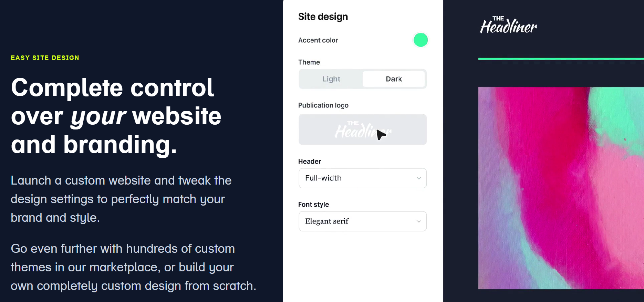Select the Dark theme option

click(394, 79)
